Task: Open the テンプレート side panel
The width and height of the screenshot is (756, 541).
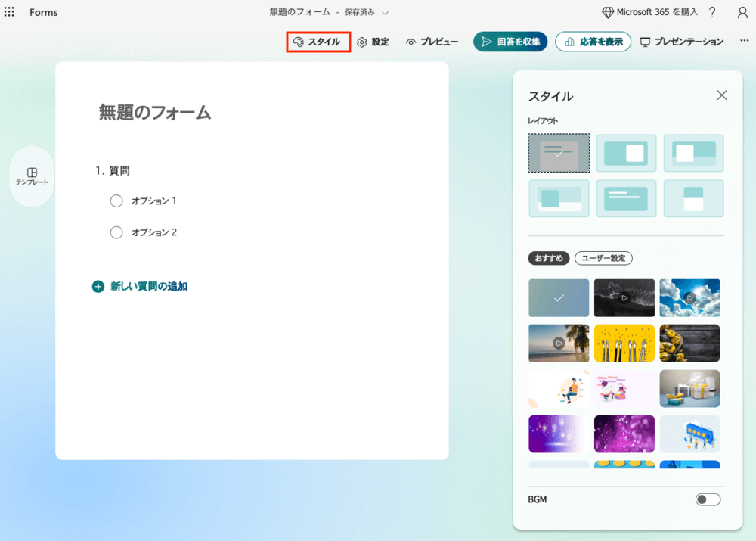Action: (32, 176)
